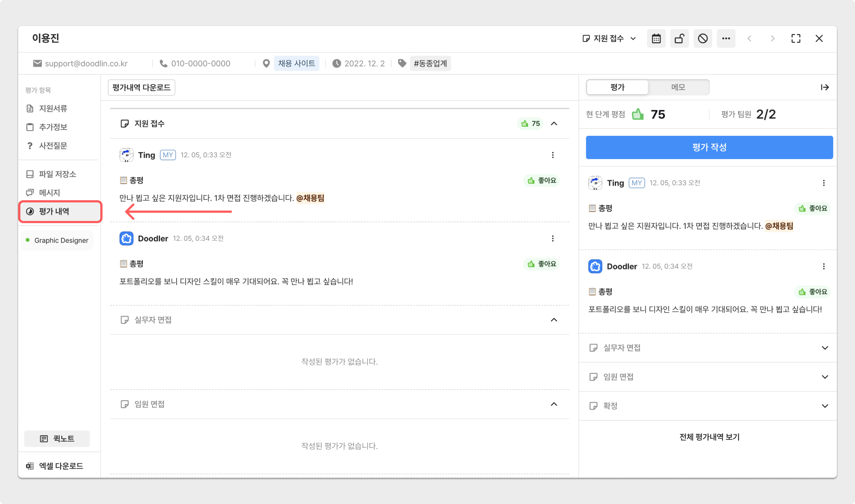The width and height of the screenshot is (855, 504).
Task: Click the 평가 작성 button
Action: [709, 147]
